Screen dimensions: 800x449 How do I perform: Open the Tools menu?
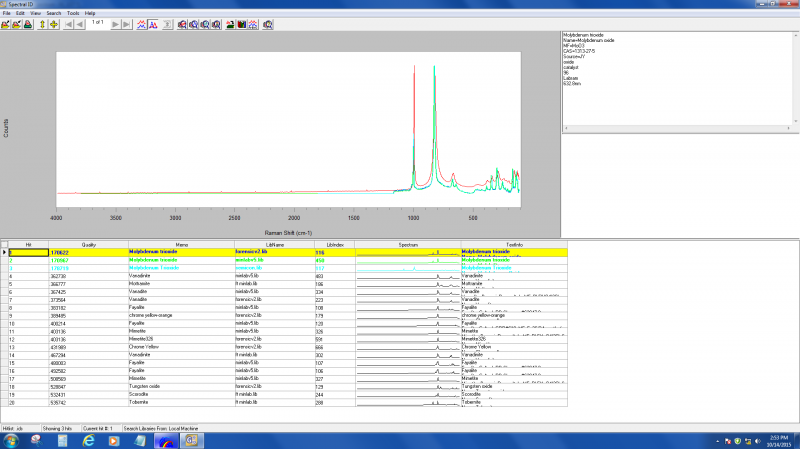coord(73,13)
